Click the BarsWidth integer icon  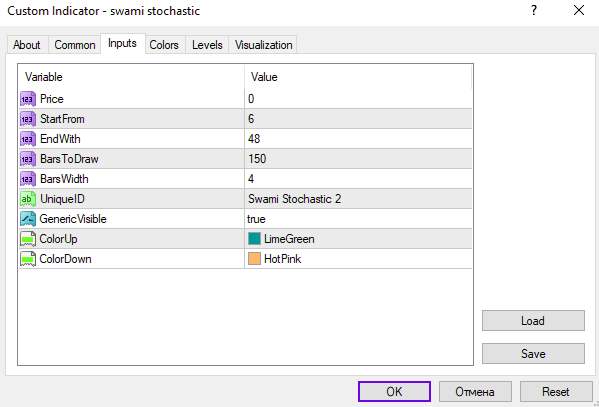point(28,179)
